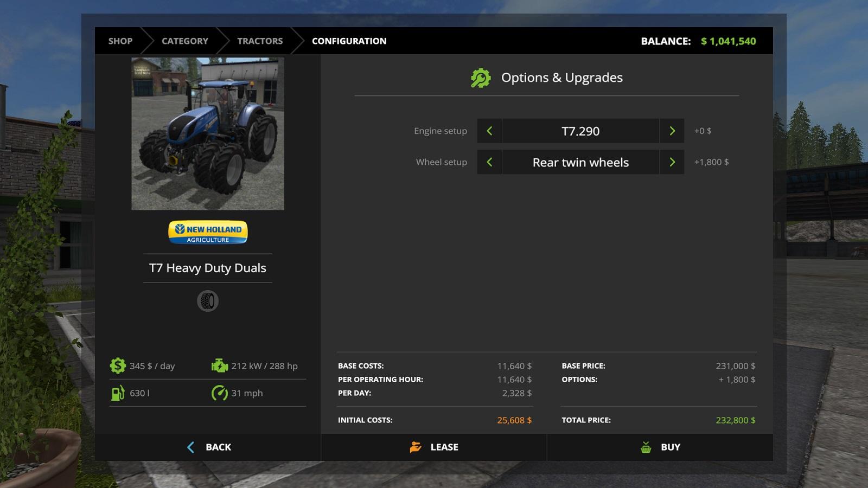The height and width of the screenshot is (488, 868).
Task: Click the tractor preview image
Action: tap(208, 134)
